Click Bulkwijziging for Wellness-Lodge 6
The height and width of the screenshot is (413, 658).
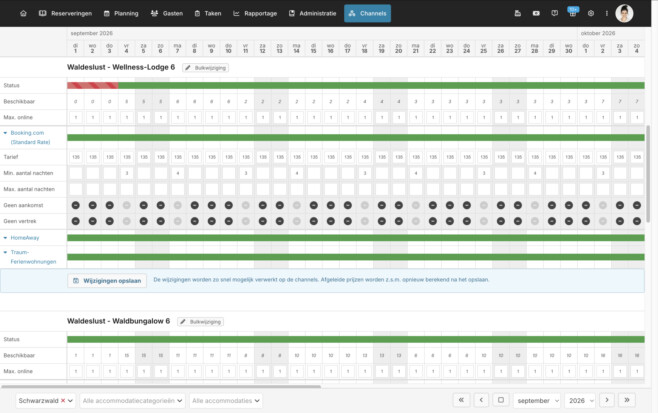pyautogui.click(x=206, y=68)
